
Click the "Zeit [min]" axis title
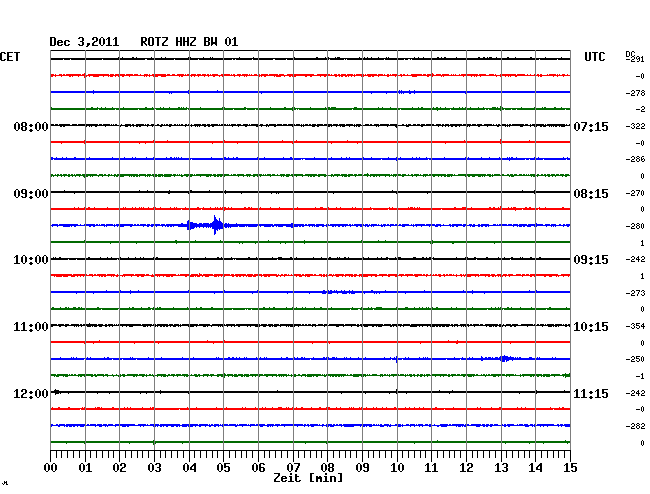pos(308,478)
